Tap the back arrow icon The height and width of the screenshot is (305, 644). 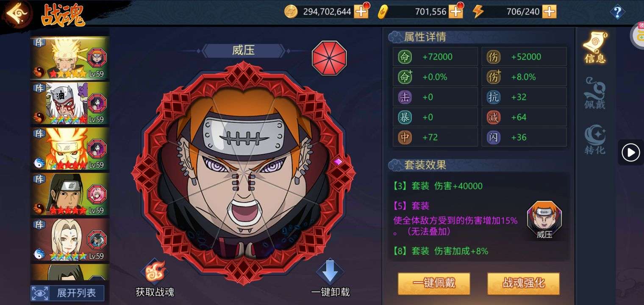click(17, 13)
